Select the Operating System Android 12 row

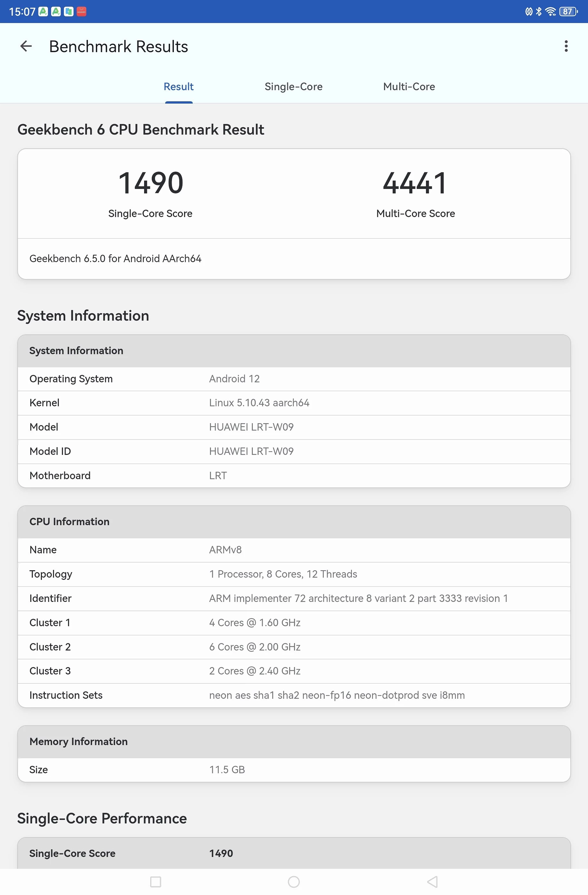pos(294,379)
